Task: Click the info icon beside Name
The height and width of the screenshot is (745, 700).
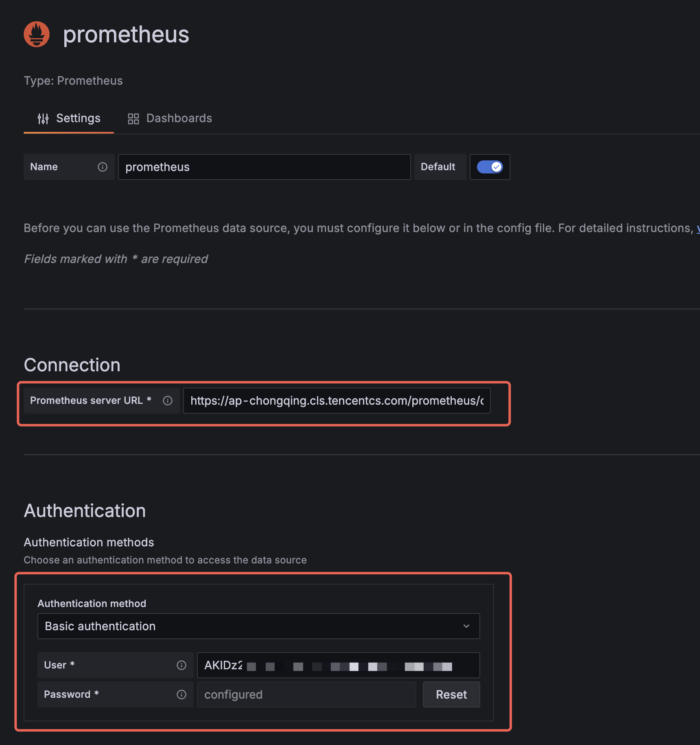Action: pyautogui.click(x=103, y=167)
